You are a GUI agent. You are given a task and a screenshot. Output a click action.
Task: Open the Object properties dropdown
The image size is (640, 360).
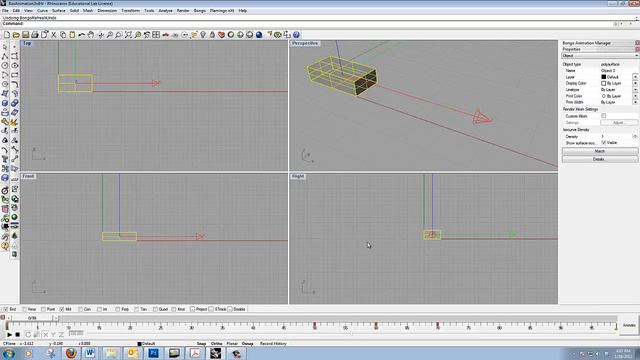600,56
